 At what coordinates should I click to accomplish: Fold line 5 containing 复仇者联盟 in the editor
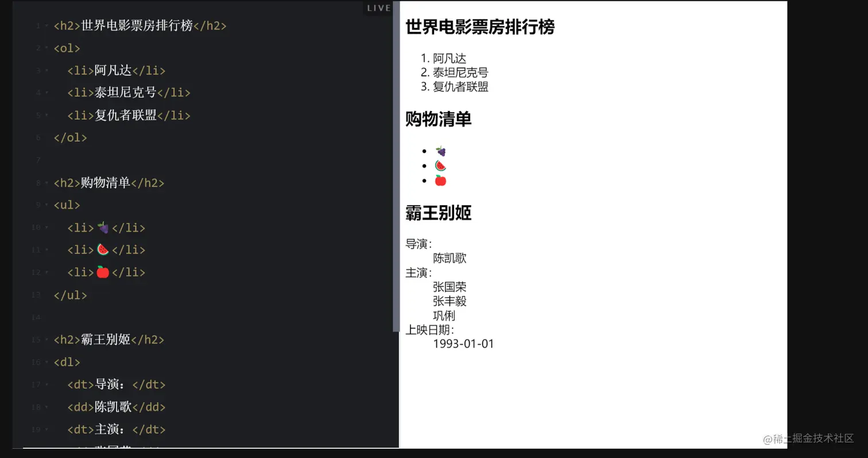46,116
